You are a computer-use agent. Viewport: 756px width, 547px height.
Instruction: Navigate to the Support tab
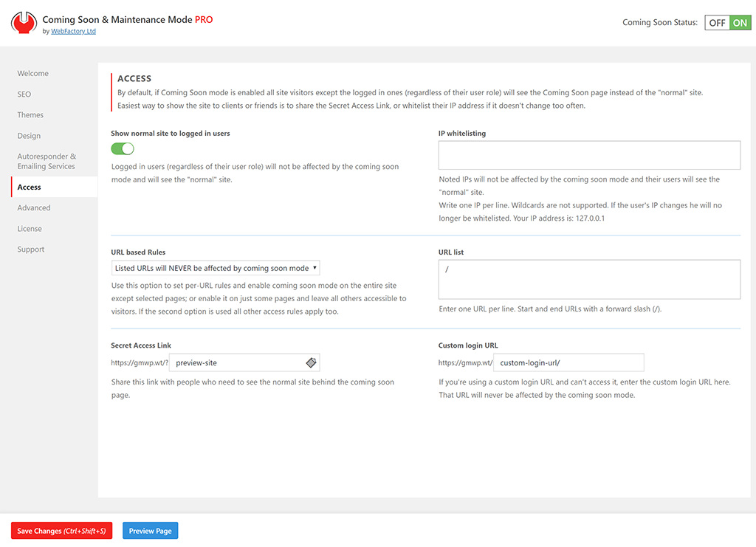pos(31,250)
